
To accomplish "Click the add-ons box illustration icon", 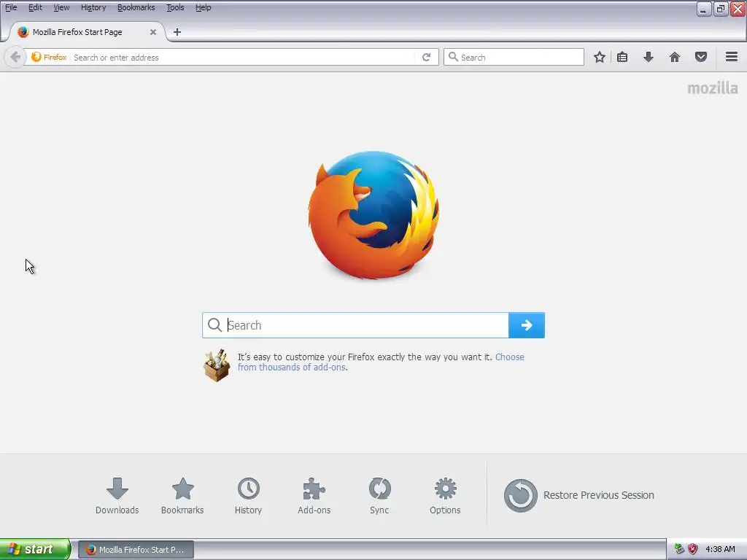I will [x=217, y=365].
